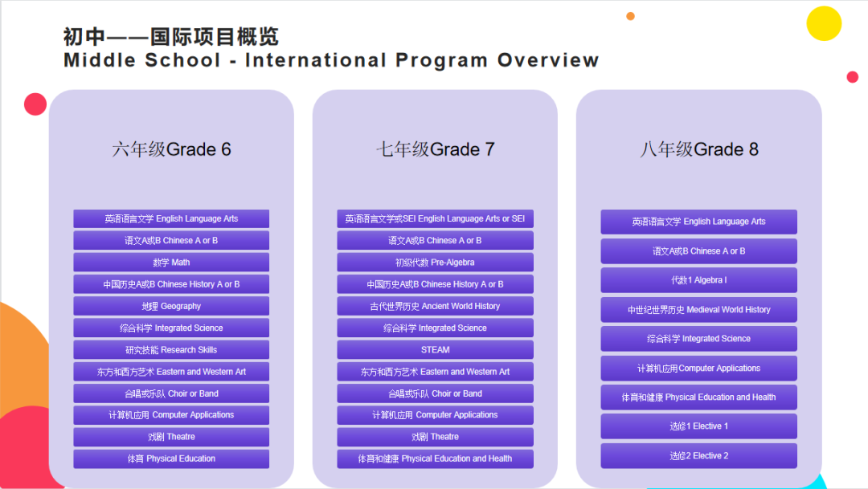868x489 pixels.
Task: Click Eastern and Western Art in Grade 7
Action: tap(435, 372)
